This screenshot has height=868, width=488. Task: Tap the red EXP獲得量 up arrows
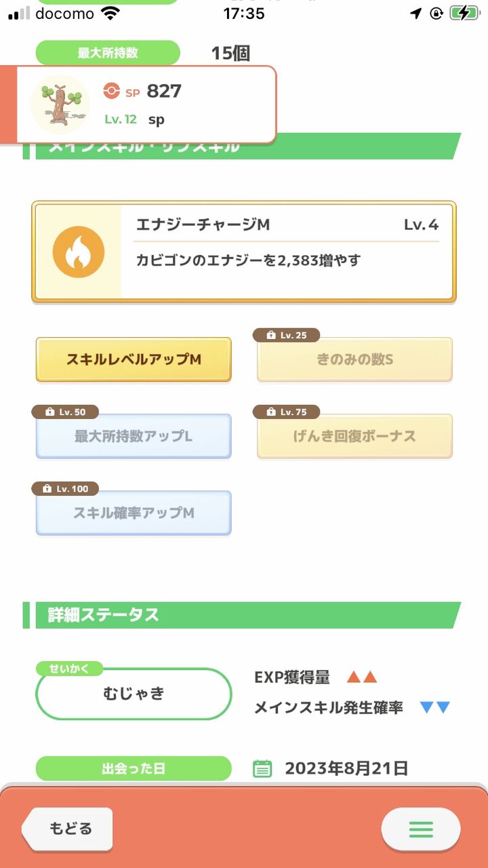tap(361, 677)
